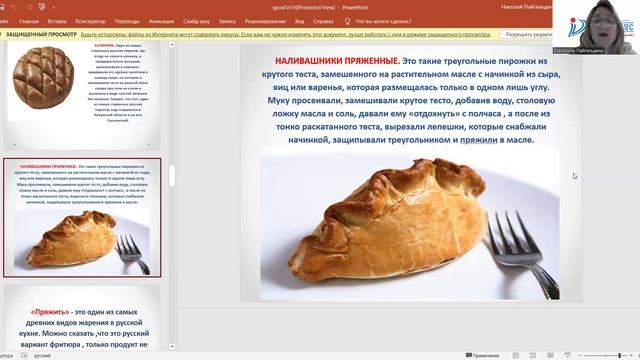Screen dimensions: 640x360
Task: Click the НАЛИВАШНИКИ ПРЯЖЕННЫЕ heading text on slide
Action: tap(337, 61)
